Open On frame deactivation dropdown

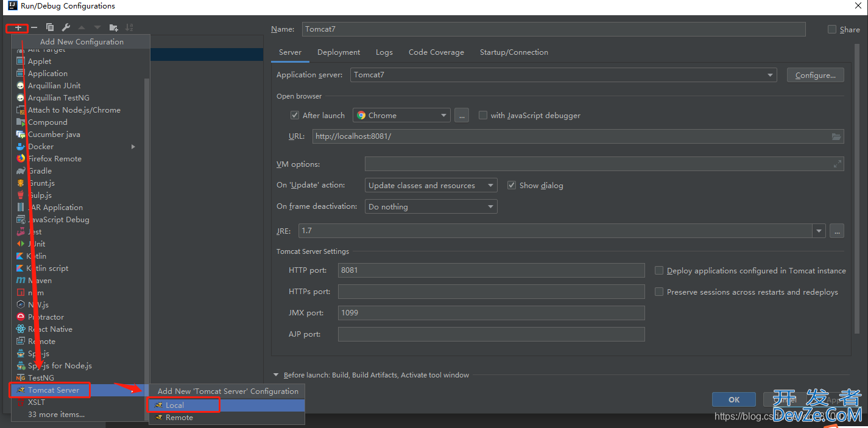[431, 206]
